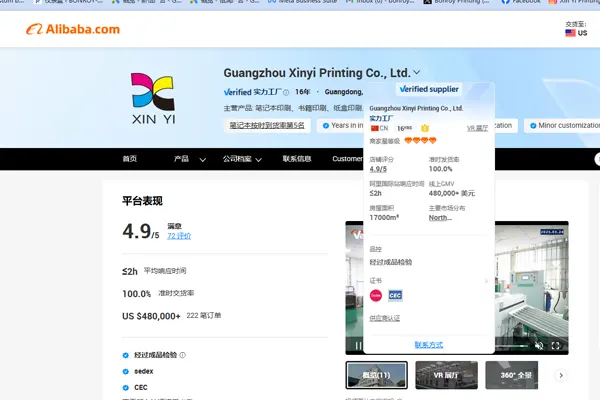The image size is (600, 400).
Task: Go to the 首页 navigation tab
Action: point(130,159)
